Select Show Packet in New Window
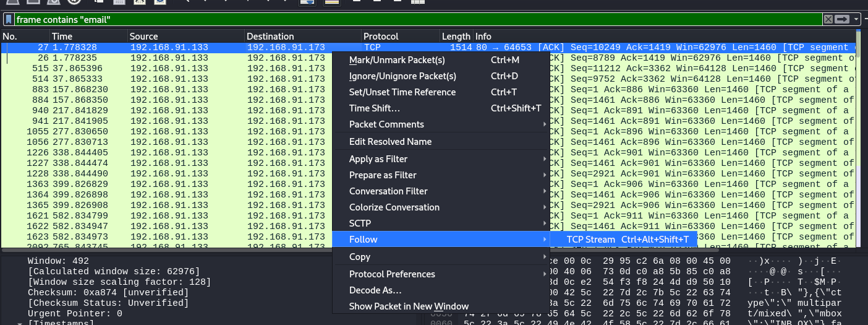 [409, 306]
